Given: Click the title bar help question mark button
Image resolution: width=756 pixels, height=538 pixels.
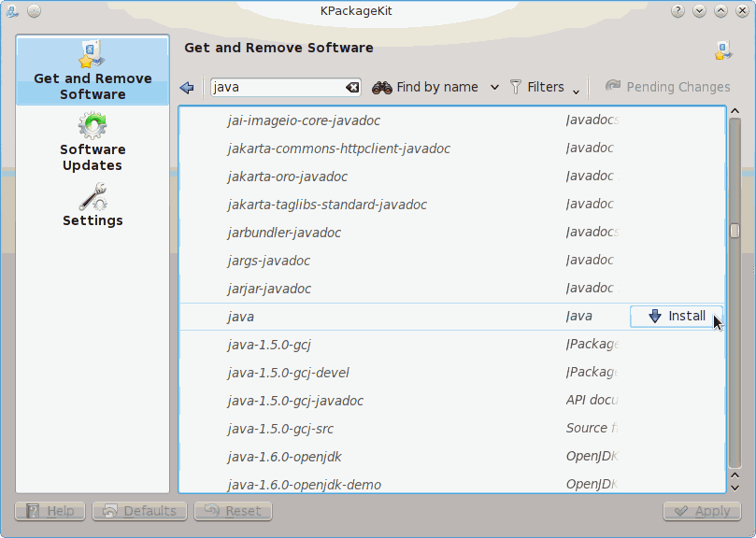Looking at the screenshot, I should coord(678,10).
